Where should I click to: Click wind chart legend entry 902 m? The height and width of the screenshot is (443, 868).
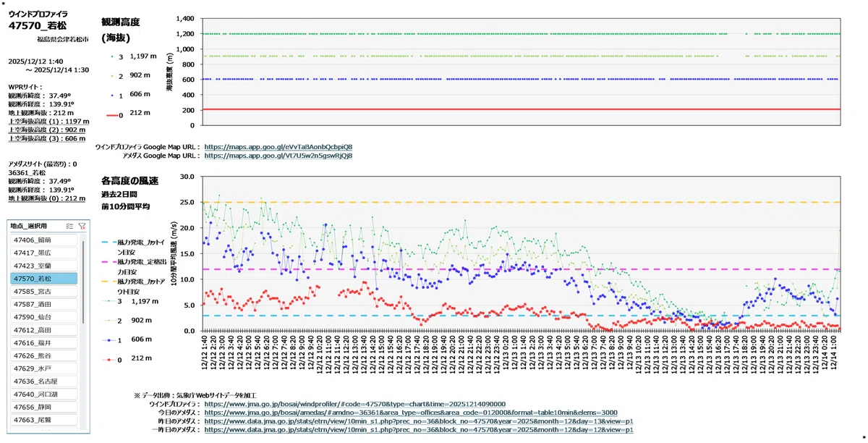point(127,320)
